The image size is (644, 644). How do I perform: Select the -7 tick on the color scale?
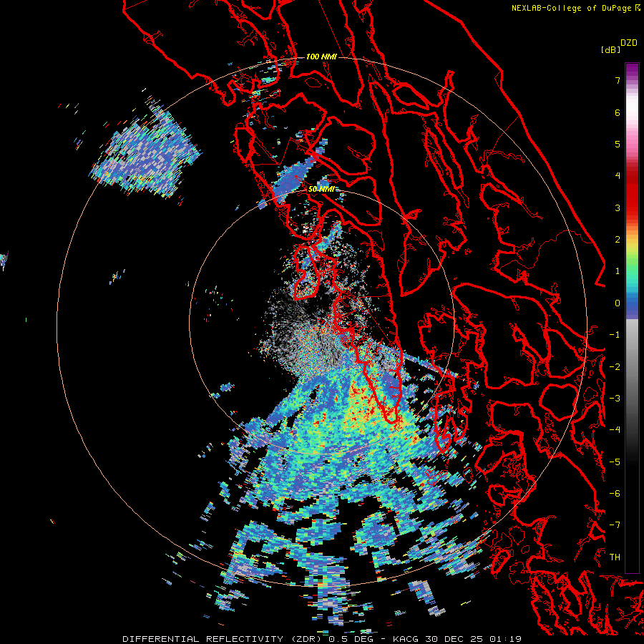(x=615, y=525)
